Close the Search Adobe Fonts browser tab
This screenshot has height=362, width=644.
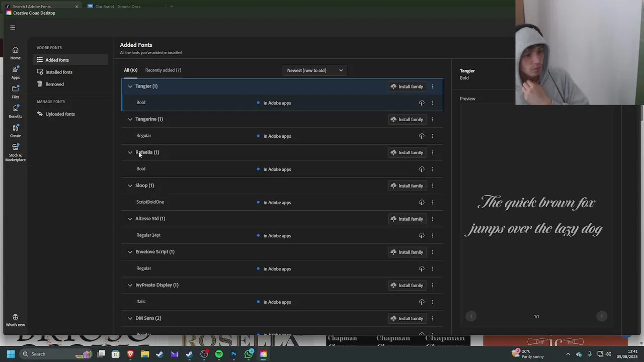(x=77, y=7)
